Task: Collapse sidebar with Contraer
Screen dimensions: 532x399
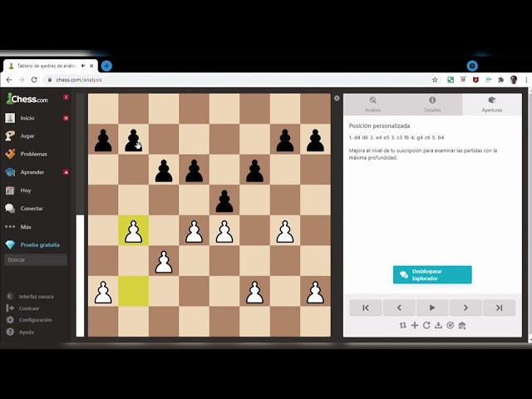Action: coord(29,308)
